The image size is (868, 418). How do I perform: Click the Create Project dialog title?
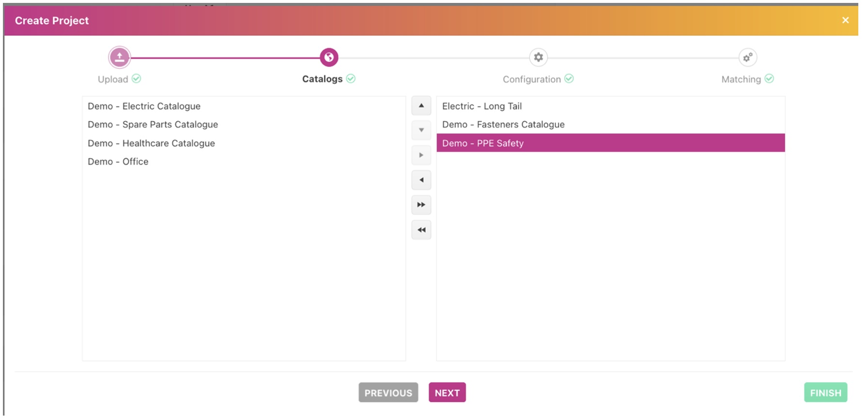tap(52, 20)
